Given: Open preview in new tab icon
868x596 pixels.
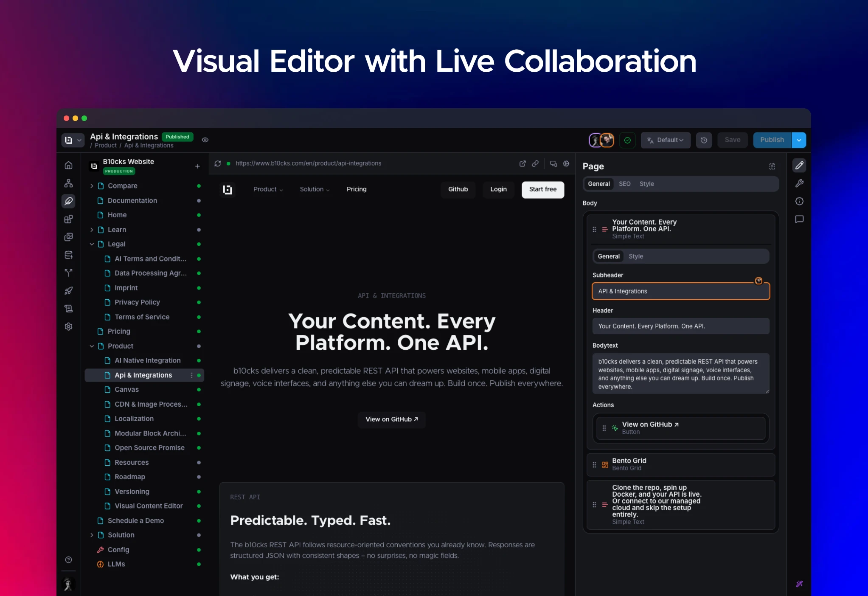Looking at the screenshot, I should click(x=522, y=163).
